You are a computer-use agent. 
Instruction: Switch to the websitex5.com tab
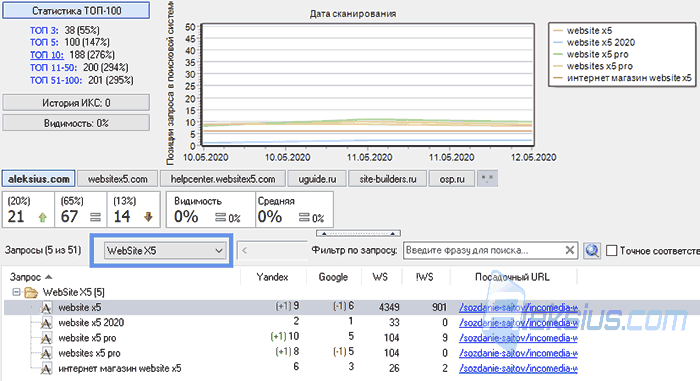point(117,179)
